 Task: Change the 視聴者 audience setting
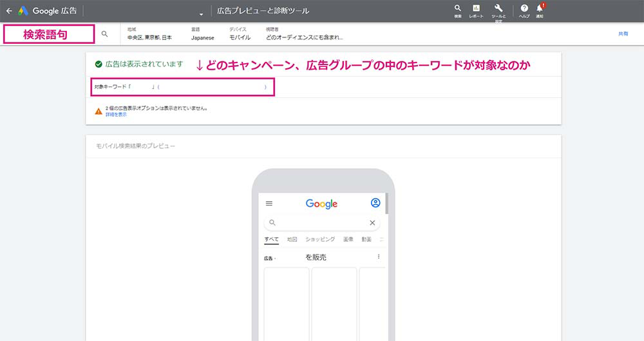pyautogui.click(x=305, y=34)
